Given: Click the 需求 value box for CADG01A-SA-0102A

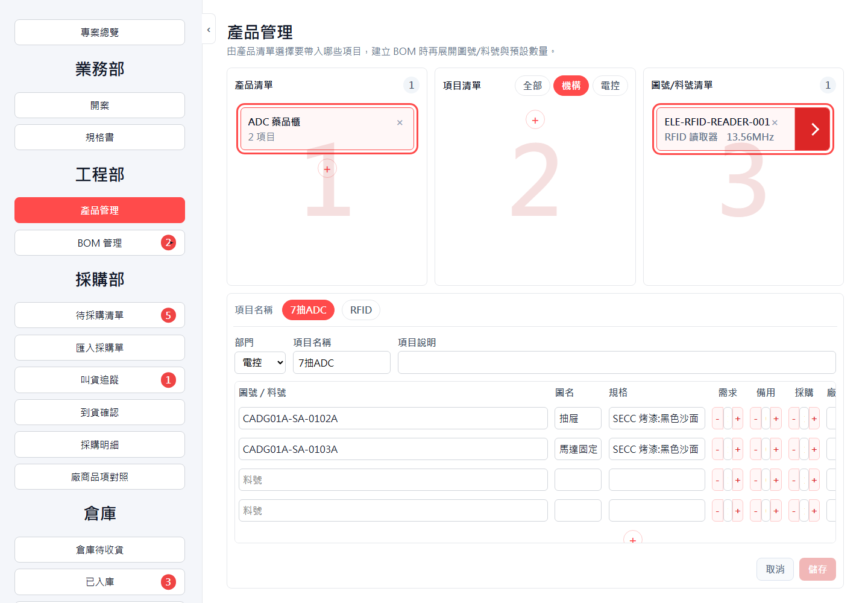Looking at the screenshot, I should [x=728, y=418].
